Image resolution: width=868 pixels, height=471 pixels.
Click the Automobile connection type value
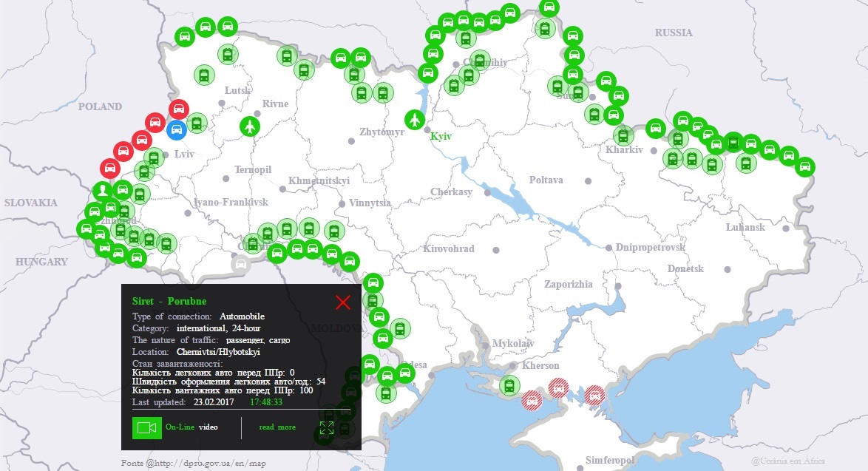pos(242,316)
